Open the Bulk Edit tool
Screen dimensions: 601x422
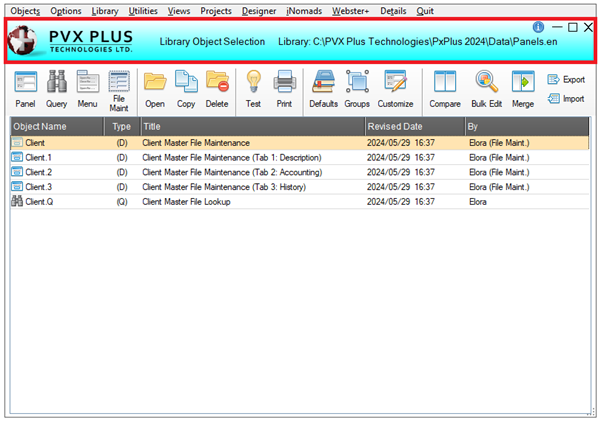[x=487, y=88]
